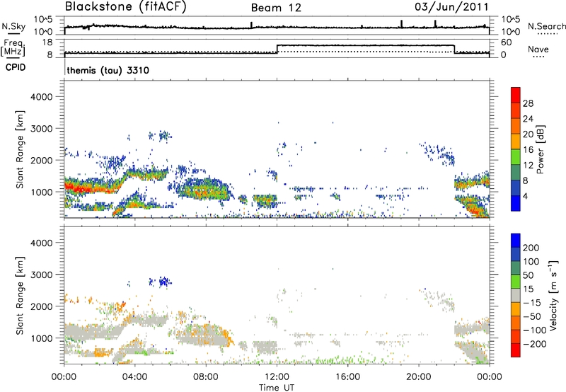Click the "Freq. [MHz]" axis label

coord(13,48)
